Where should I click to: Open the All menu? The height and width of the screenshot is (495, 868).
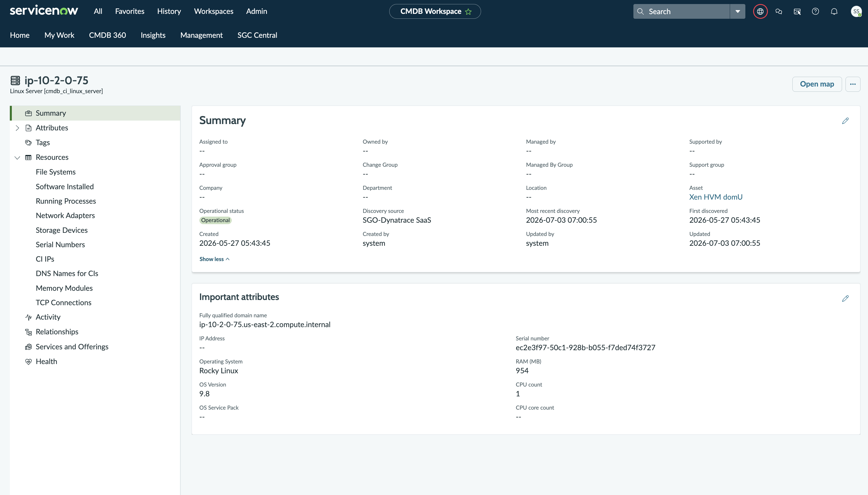[x=98, y=11]
